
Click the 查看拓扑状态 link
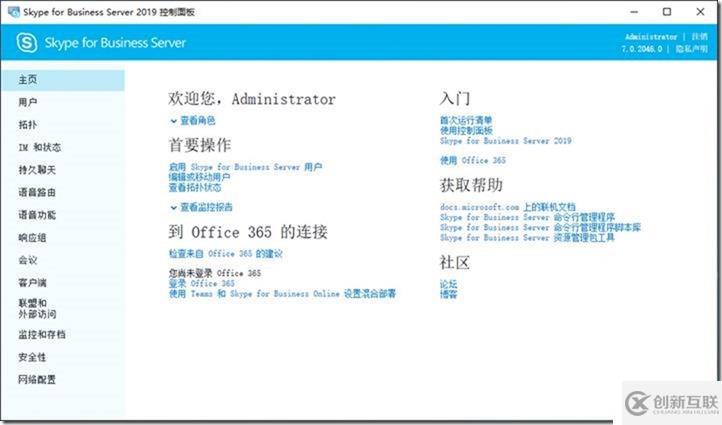point(195,187)
